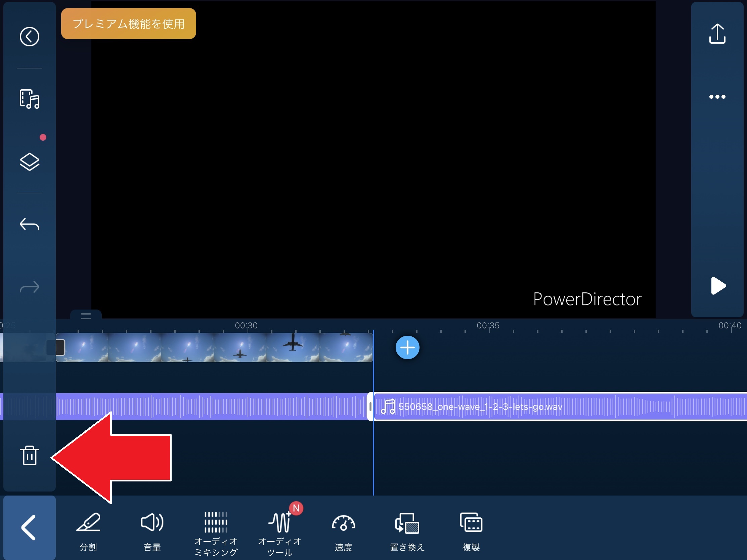Tap the undo arrow
This screenshot has width=747, height=560.
coord(29,224)
